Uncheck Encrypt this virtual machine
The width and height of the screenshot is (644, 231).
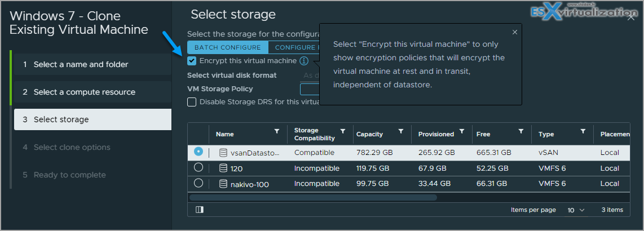click(x=192, y=61)
